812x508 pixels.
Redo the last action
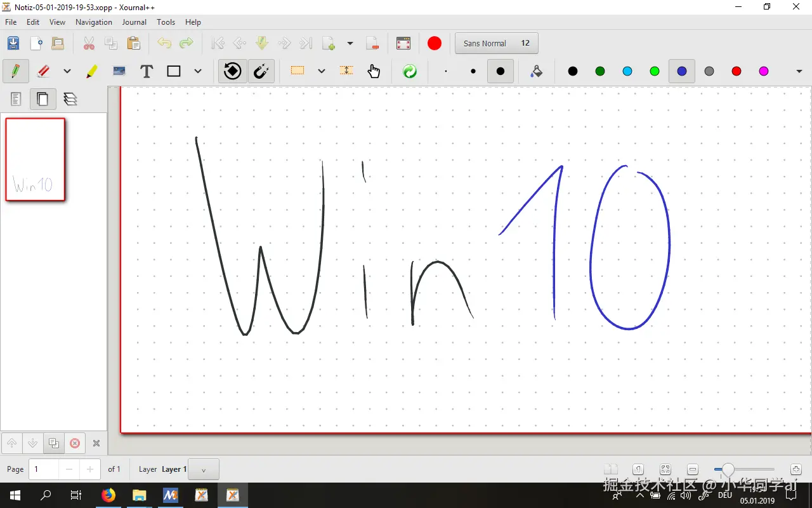pyautogui.click(x=187, y=43)
